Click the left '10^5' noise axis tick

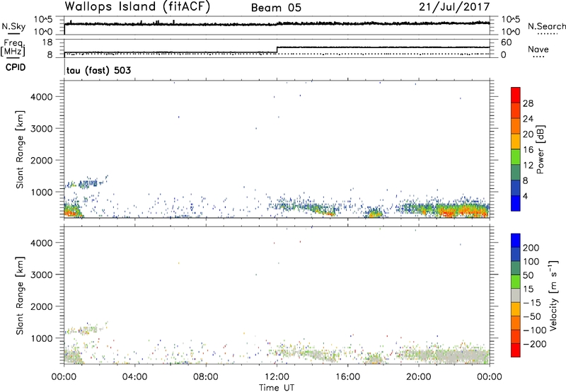tap(43, 20)
